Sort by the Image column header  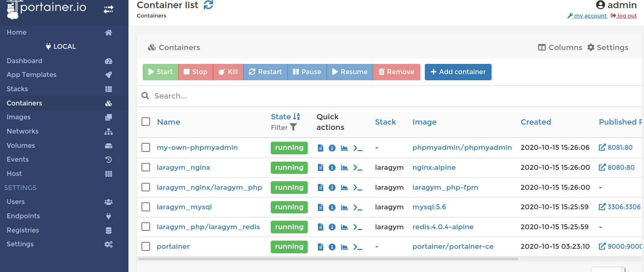click(x=424, y=122)
